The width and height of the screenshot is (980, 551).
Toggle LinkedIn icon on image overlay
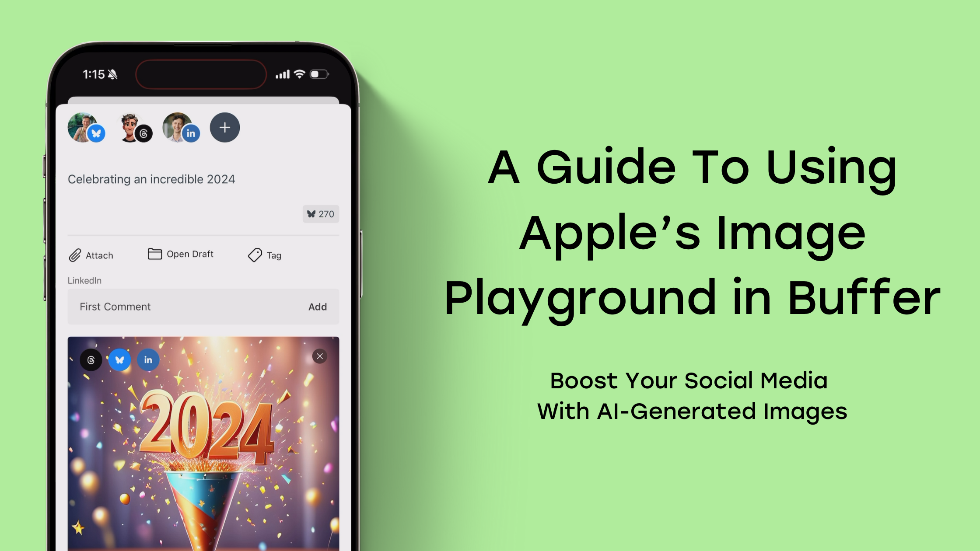click(x=147, y=359)
